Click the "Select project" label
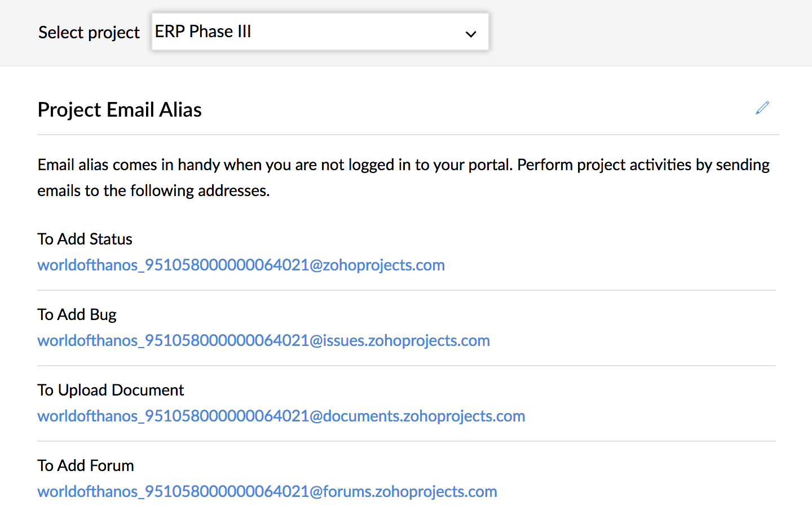Viewport: 812px width, 515px height. [x=89, y=33]
